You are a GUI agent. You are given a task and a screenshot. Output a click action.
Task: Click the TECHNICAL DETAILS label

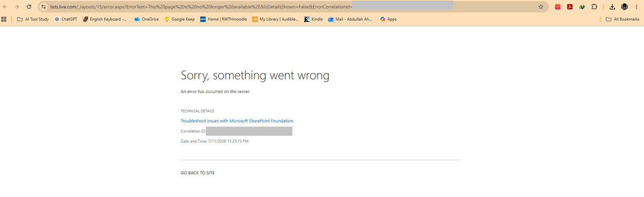tap(197, 111)
